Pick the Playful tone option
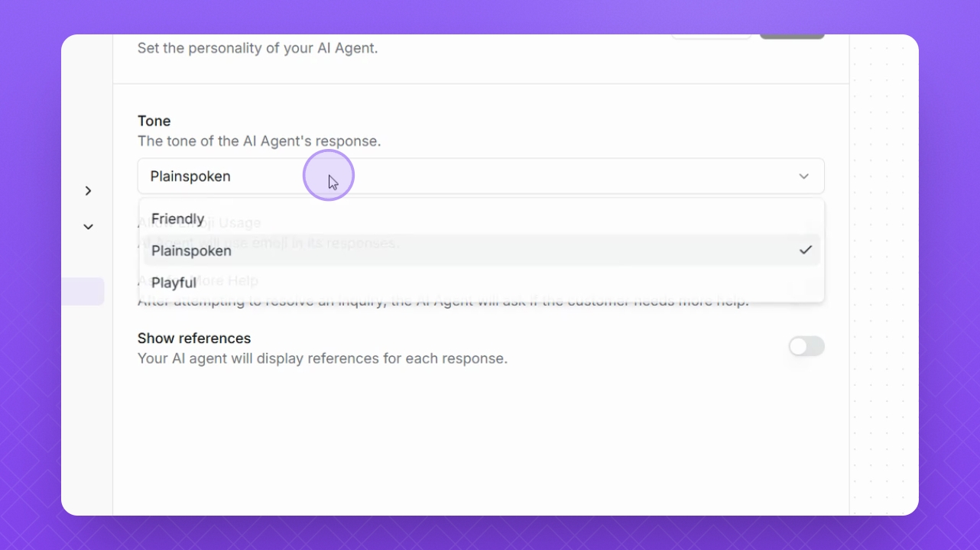Screen dimensions: 980x550 (x=482, y=283)
